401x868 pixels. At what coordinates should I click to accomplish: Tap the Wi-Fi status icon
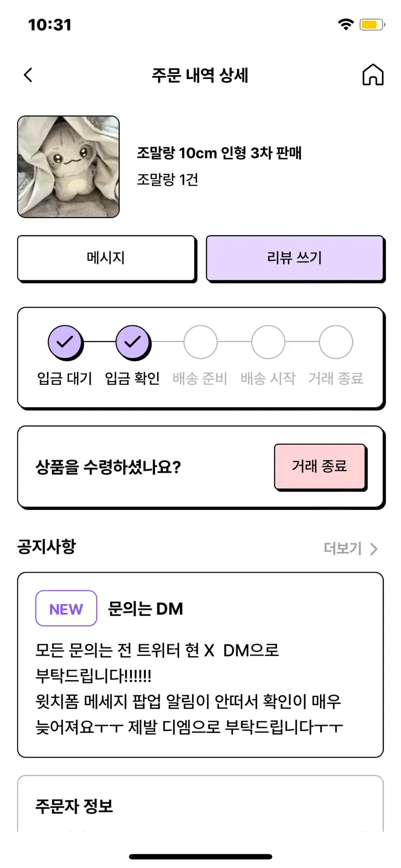pos(346,25)
